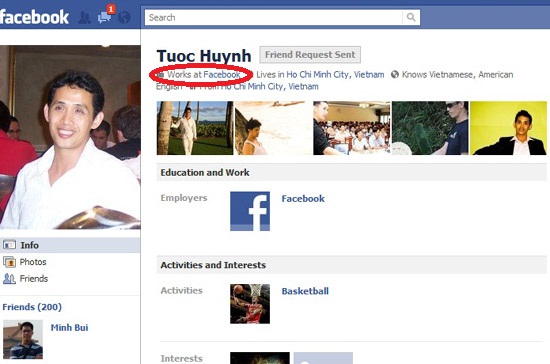Image resolution: width=550 pixels, height=364 pixels.
Task: Open the large profile picture
Action: (70, 137)
